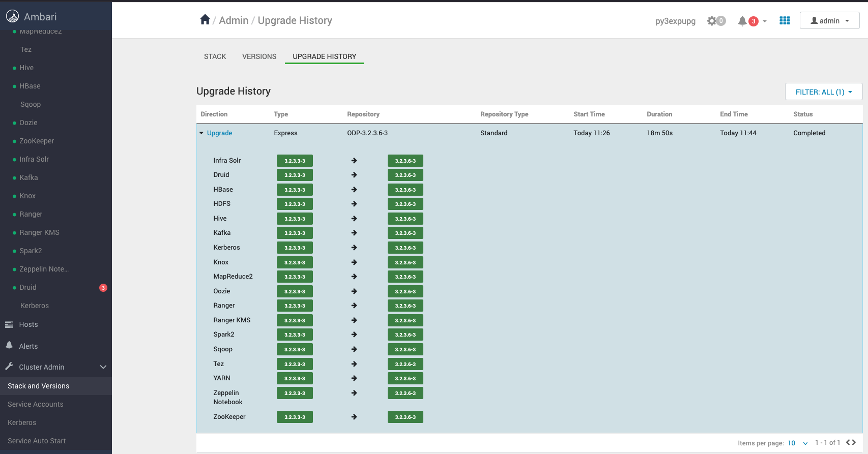Open the Upgrade direction link

[x=220, y=133]
